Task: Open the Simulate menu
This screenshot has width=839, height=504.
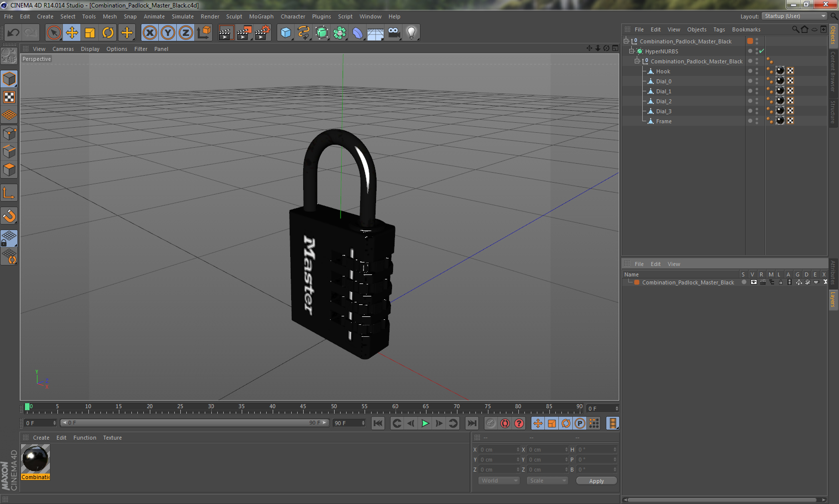Action: click(x=183, y=16)
